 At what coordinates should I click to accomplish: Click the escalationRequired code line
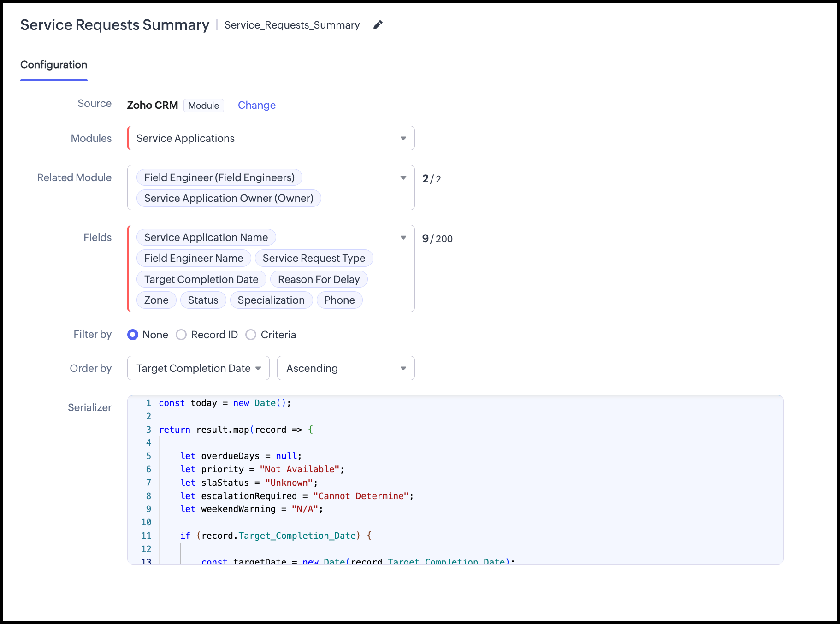[x=297, y=496]
